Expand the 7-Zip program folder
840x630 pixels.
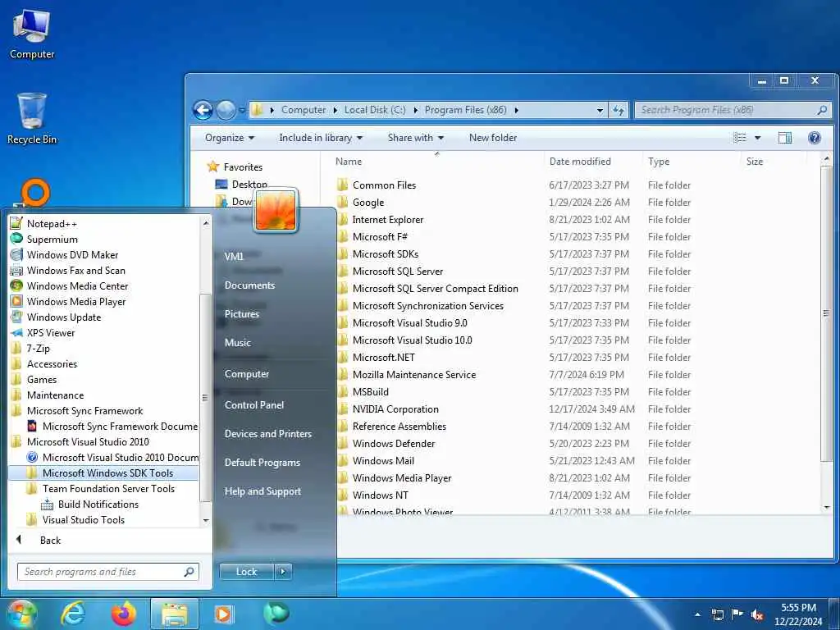click(x=38, y=348)
